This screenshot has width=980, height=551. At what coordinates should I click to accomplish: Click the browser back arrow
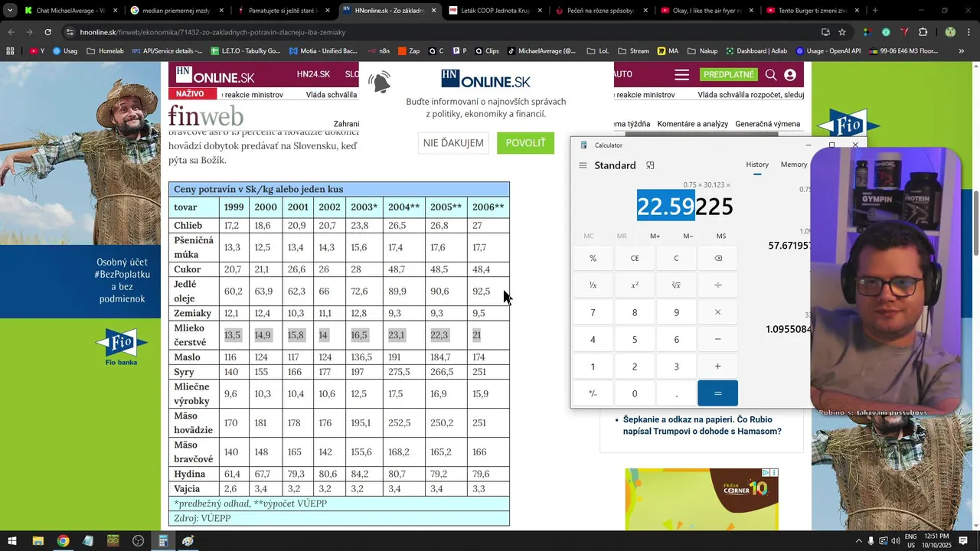[11, 32]
